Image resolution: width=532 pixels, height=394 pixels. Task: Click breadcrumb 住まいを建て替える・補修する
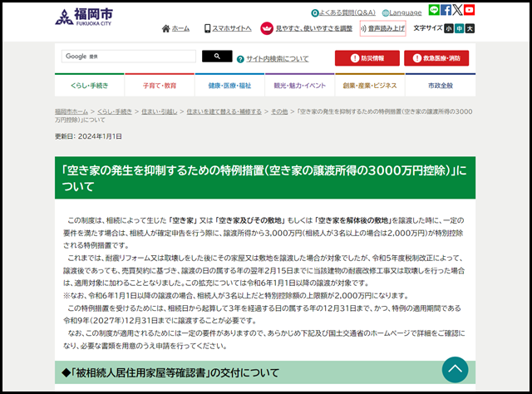[x=224, y=111]
